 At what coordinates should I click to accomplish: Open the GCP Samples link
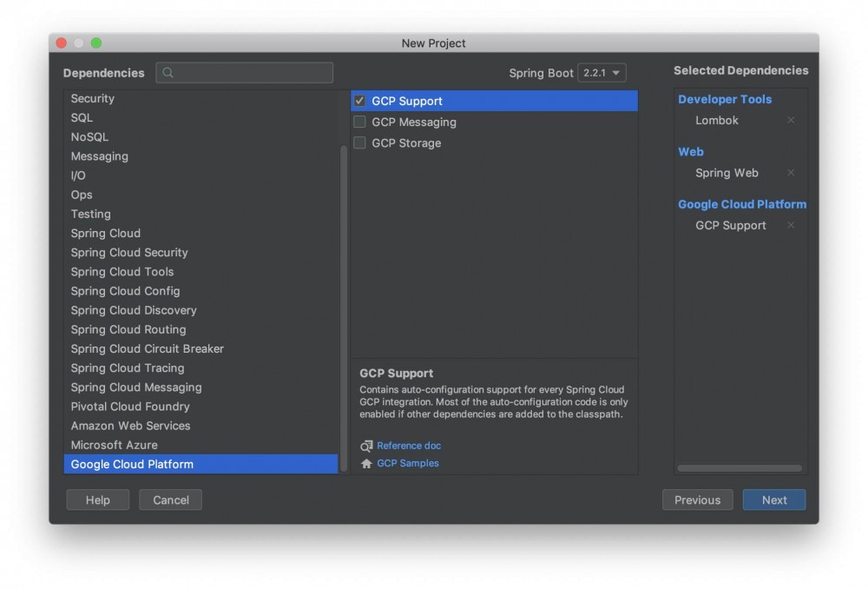click(408, 464)
